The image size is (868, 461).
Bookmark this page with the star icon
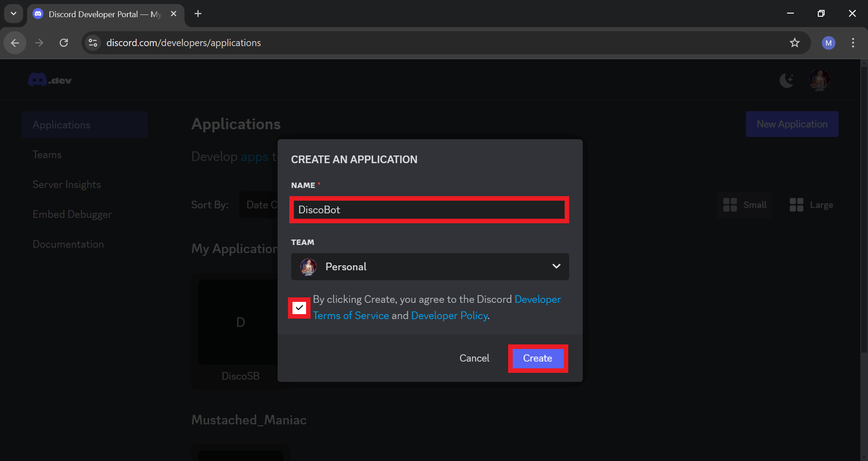pos(794,43)
